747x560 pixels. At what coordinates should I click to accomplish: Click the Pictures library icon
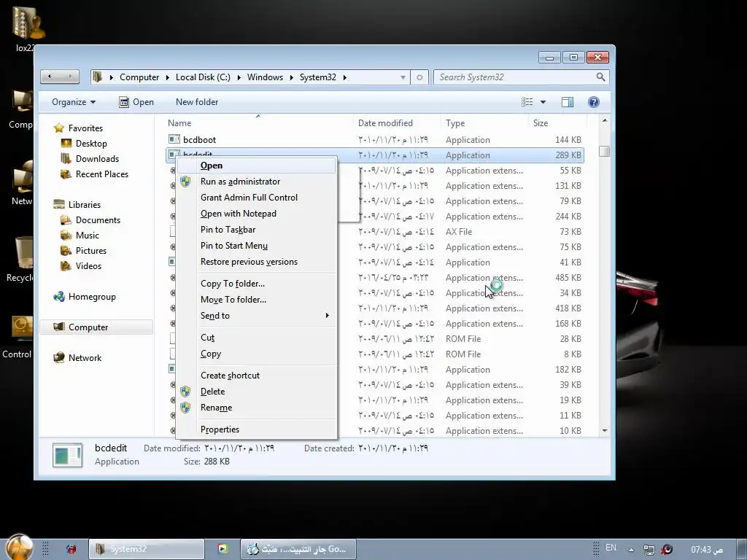(66, 251)
